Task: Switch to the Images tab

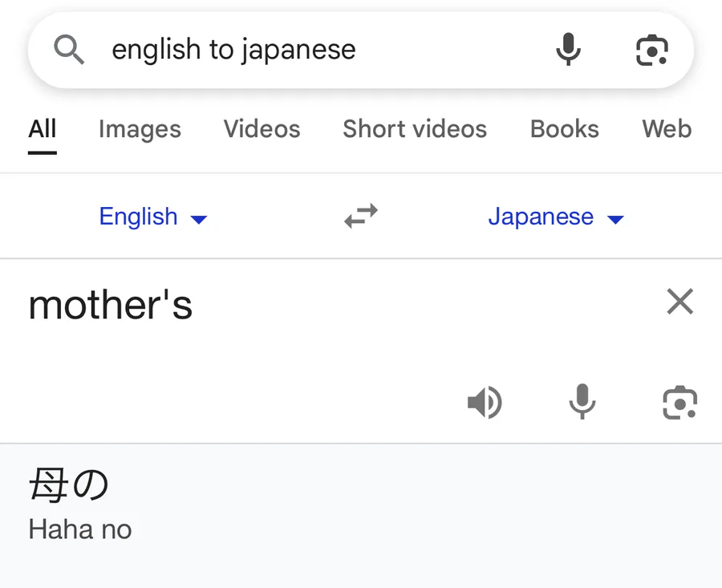Action: (140, 129)
